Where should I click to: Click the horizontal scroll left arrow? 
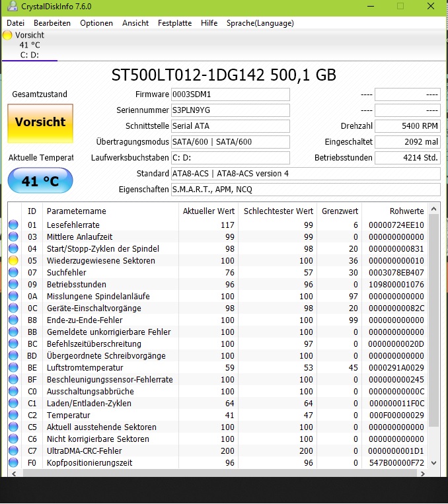click(x=14, y=474)
